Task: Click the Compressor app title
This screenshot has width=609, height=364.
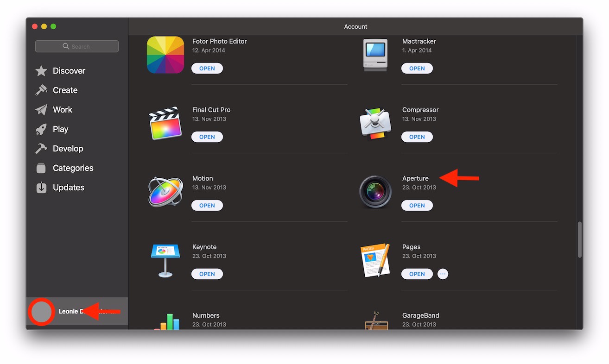Action: coord(420,110)
